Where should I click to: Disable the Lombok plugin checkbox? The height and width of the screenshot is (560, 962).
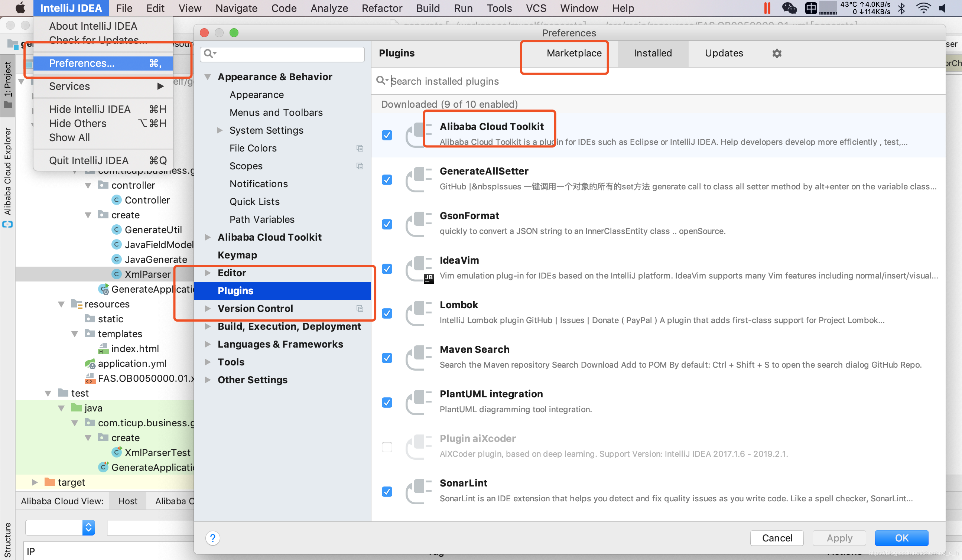pyautogui.click(x=387, y=313)
